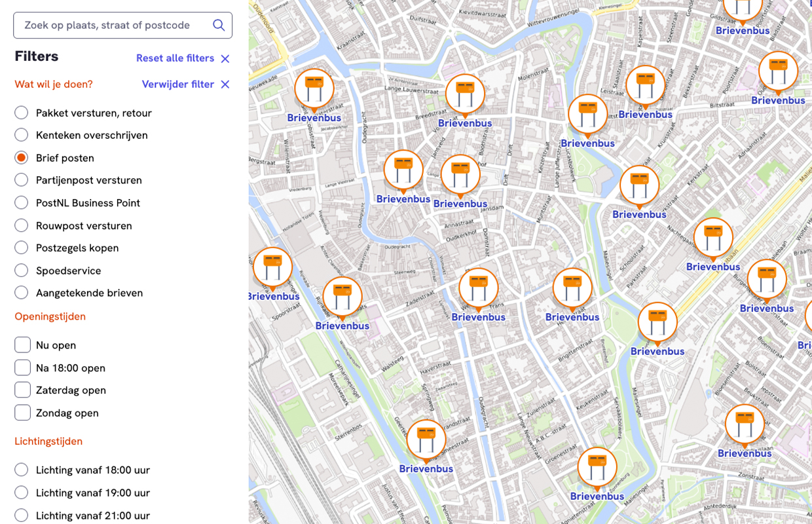Choose Partijenpost versturen

point(22,180)
